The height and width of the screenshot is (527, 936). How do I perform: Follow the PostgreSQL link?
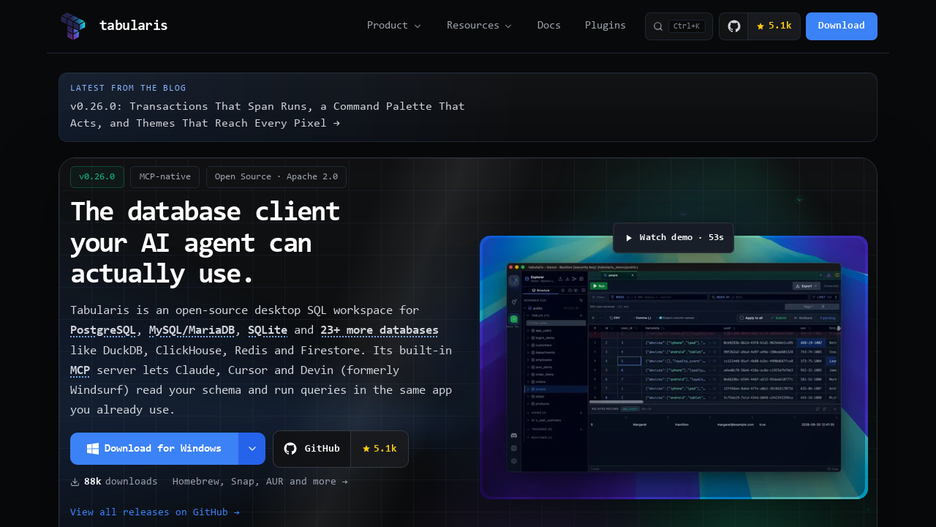pyautogui.click(x=103, y=330)
